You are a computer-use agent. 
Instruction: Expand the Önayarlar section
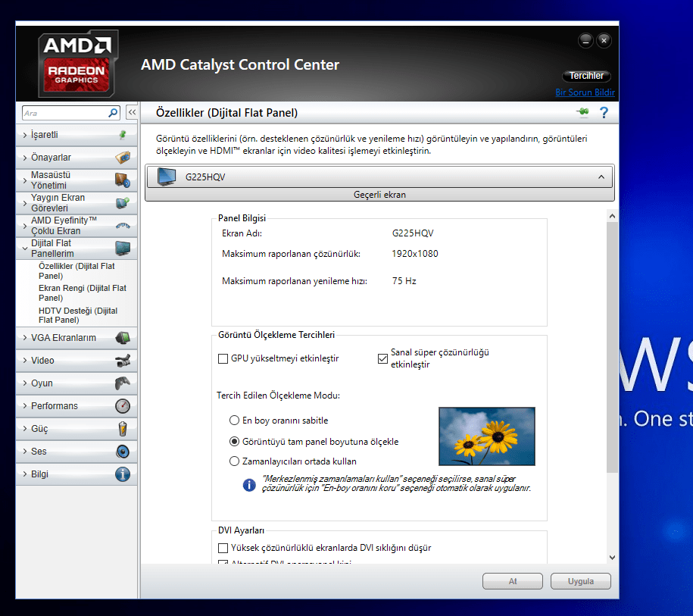click(x=25, y=158)
